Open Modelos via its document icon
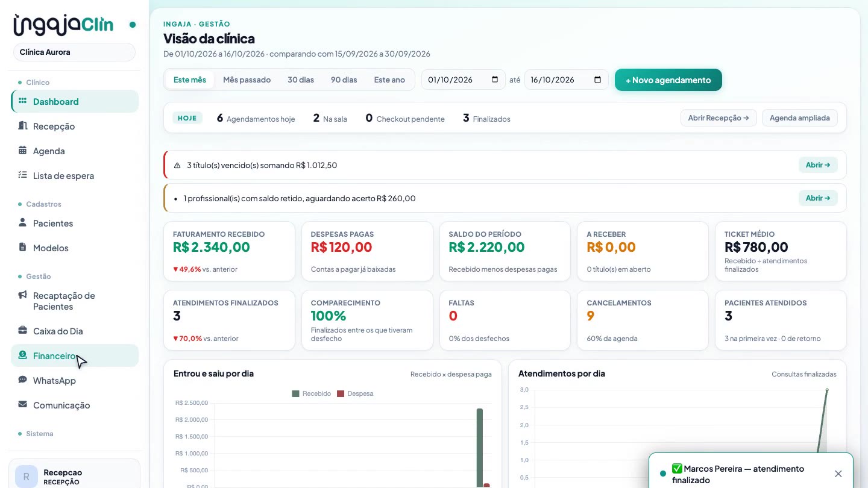The image size is (868, 488). 23,248
